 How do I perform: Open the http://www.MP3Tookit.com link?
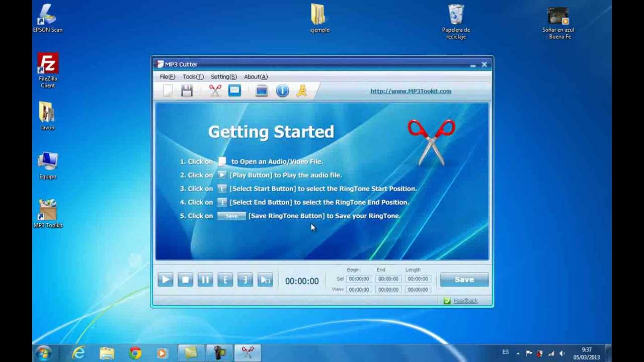[411, 91]
